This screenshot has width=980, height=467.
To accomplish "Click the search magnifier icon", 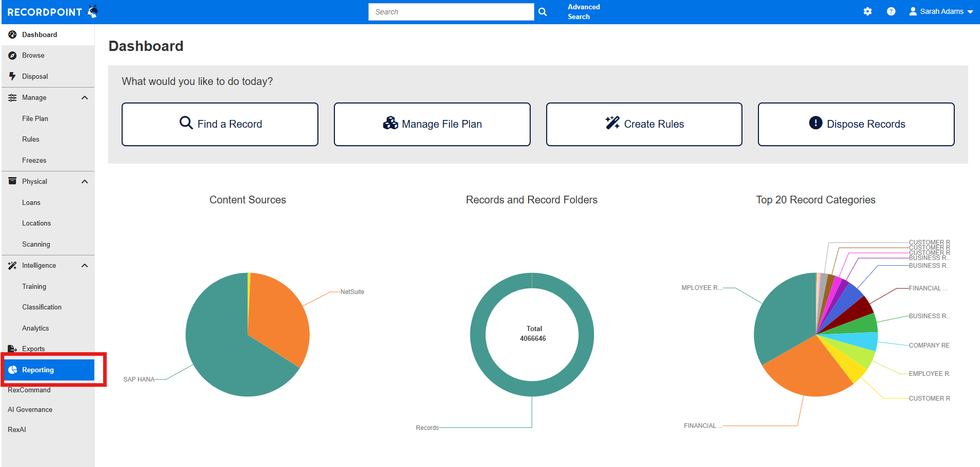I will [543, 12].
